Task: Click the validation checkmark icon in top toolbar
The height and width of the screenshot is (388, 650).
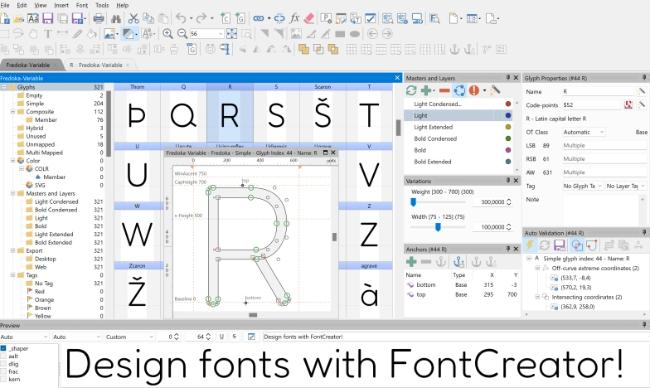Action: 370,18
